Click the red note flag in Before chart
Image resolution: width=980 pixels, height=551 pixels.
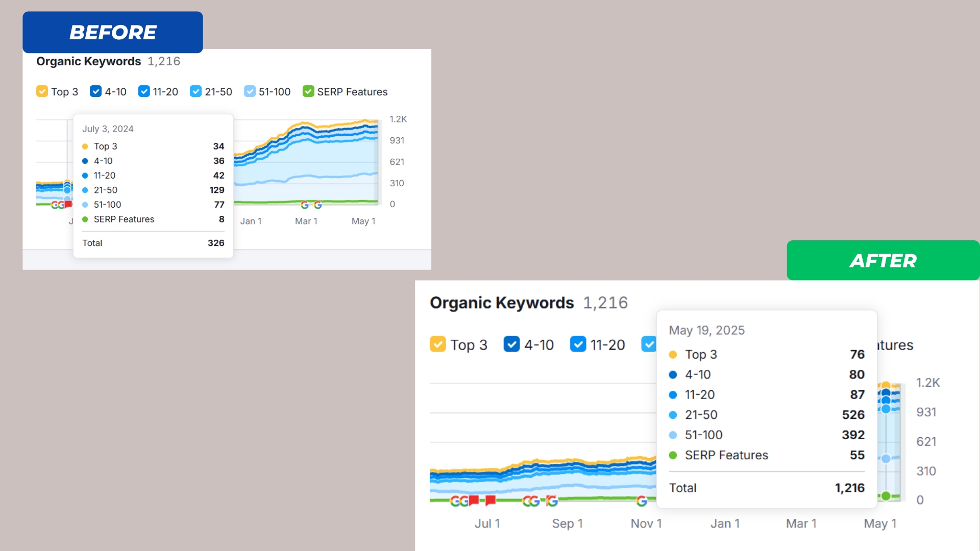coord(68,205)
